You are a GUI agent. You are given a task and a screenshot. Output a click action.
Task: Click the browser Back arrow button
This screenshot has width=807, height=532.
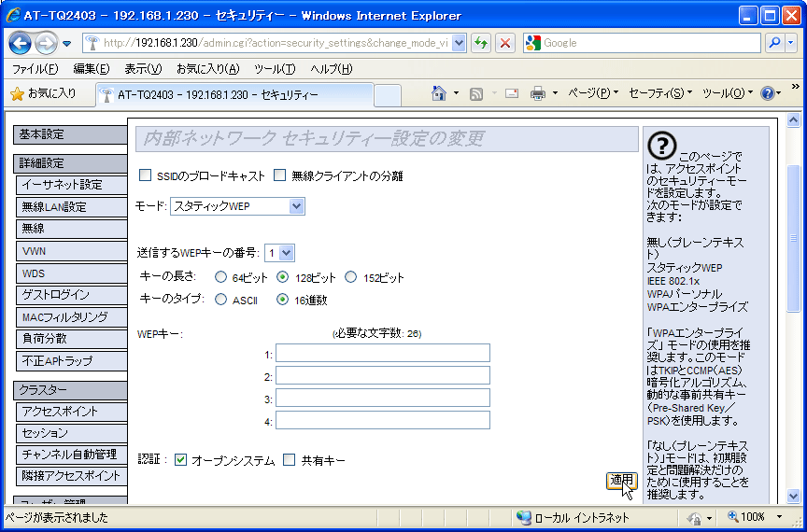(21, 43)
